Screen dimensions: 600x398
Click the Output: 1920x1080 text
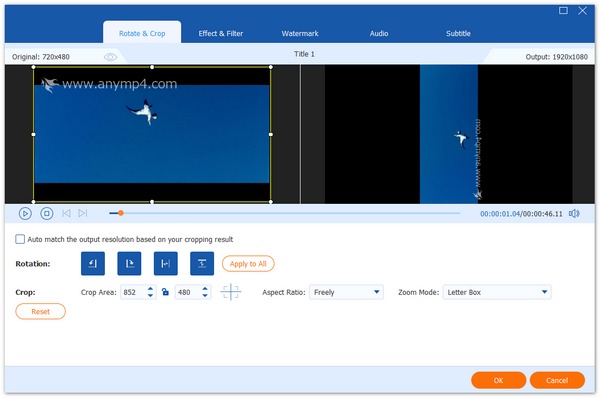coord(556,57)
